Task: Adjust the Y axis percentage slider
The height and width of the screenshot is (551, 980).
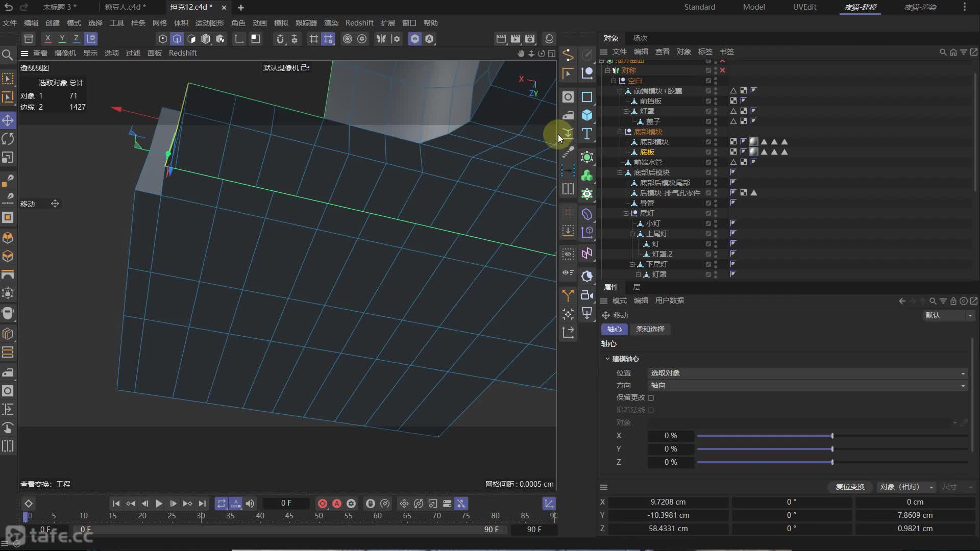Action: point(832,449)
